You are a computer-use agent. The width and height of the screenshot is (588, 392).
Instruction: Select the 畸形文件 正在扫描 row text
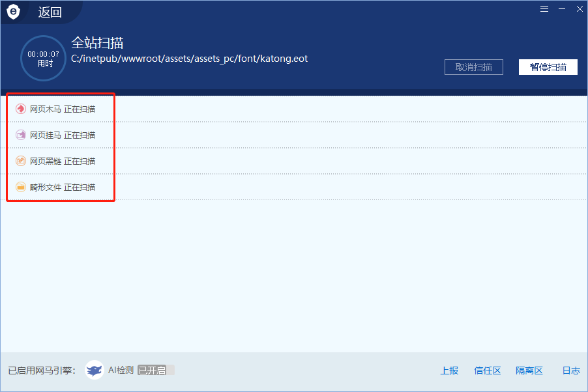tap(63, 187)
